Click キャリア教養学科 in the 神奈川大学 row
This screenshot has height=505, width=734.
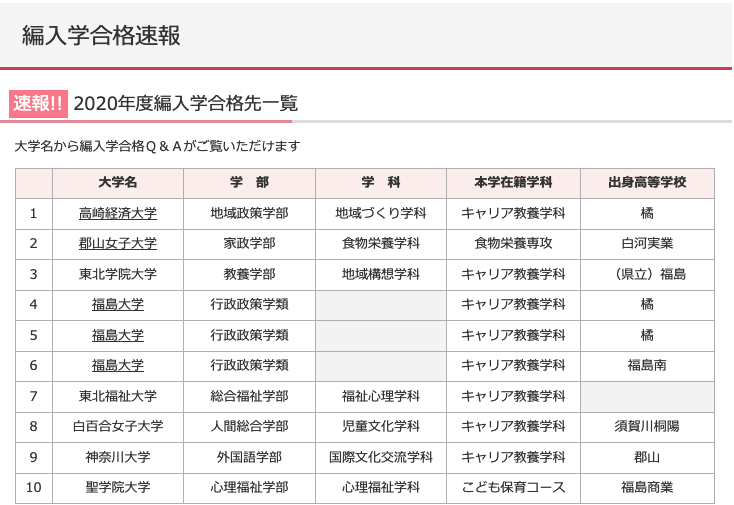[513, 457]
